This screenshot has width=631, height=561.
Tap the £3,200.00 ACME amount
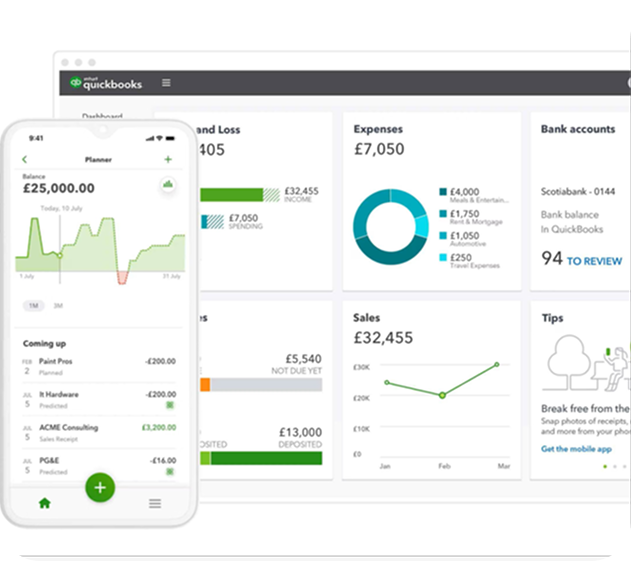pos(159,427)
